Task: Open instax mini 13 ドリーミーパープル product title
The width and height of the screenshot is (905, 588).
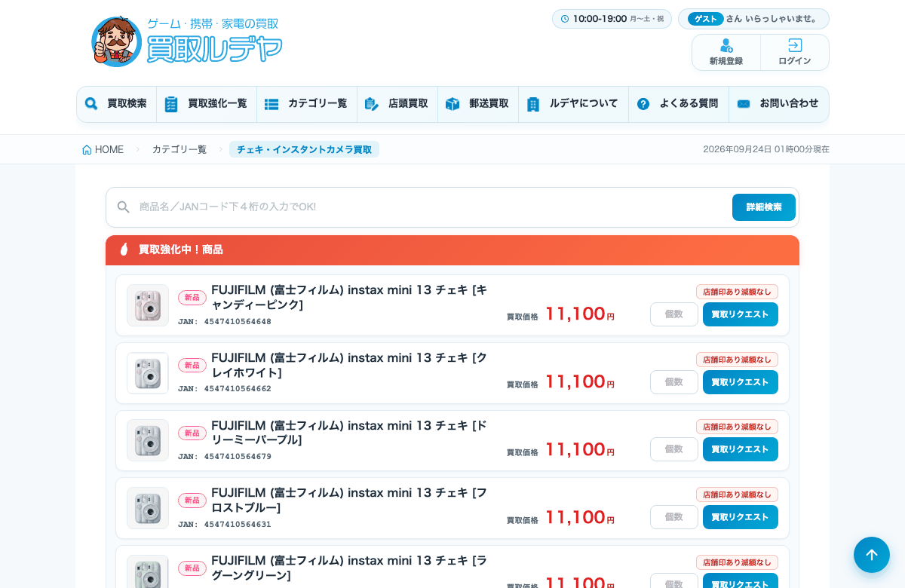Action: coord(349,432)
